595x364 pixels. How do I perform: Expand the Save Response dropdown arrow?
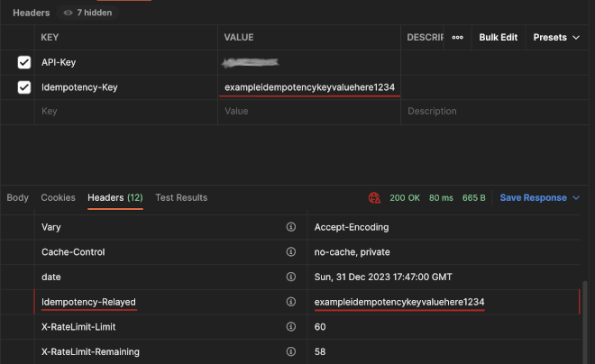coord(576,197)
